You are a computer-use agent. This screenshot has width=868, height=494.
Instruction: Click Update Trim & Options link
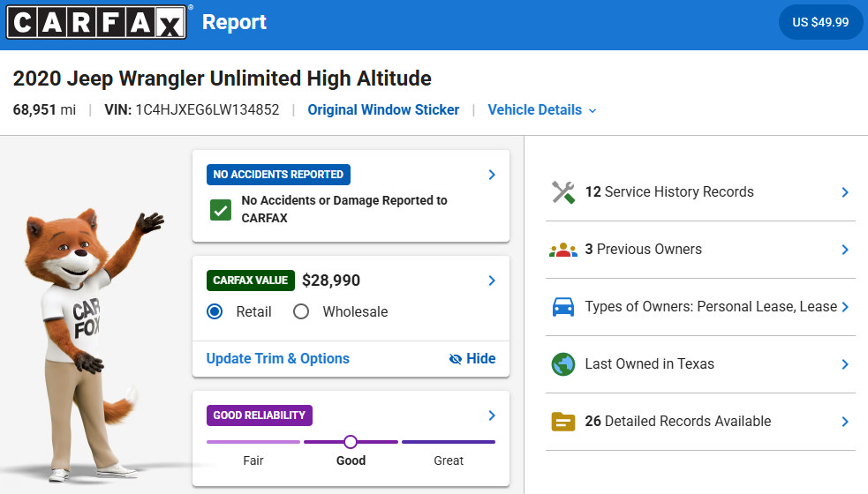point(278,358)
